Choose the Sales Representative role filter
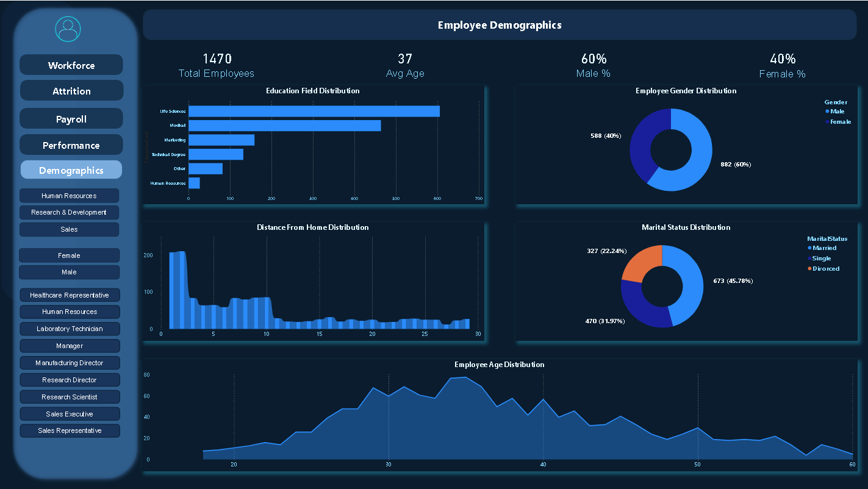Screen dimensions: 868x489 click(x=70, y=430)
